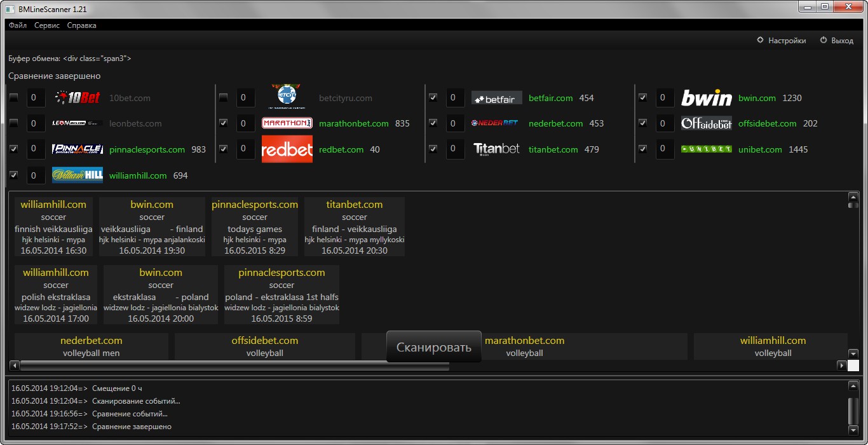868x445 pixels.
Task: Click the results panel scroll right arrow
Action: click(x=842, y=366)
